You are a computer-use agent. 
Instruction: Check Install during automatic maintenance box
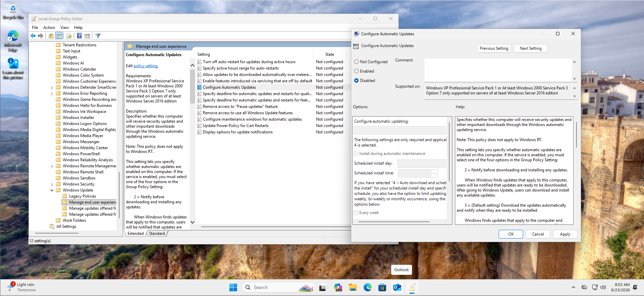click(x=356, y=154)
